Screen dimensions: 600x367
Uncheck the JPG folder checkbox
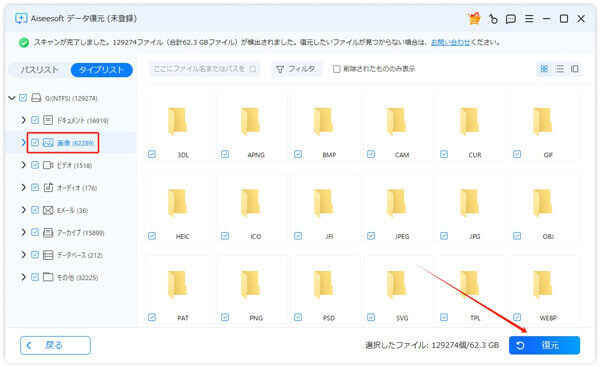tap(444, 236)
